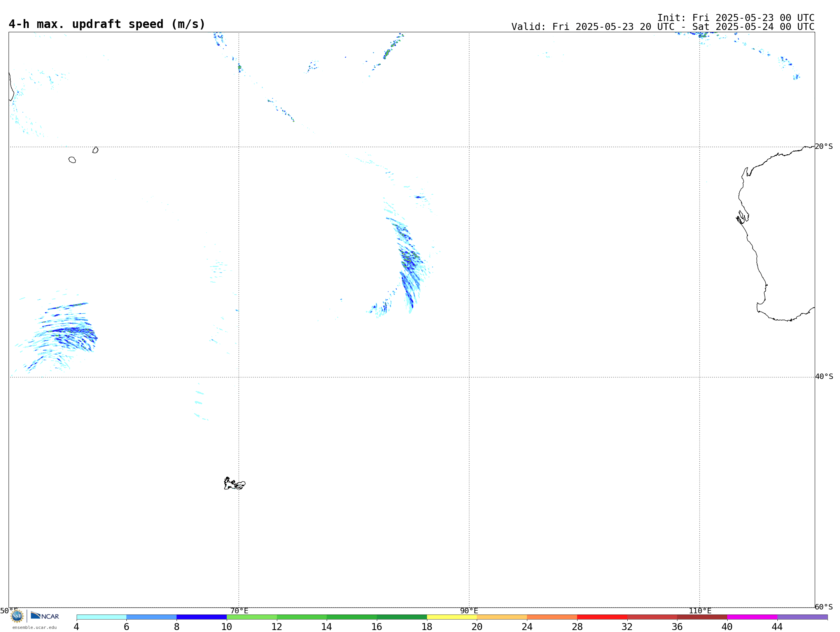840x632 pixels.
Task: Click the colorbar tick label 44
Action: click(777, 627)
